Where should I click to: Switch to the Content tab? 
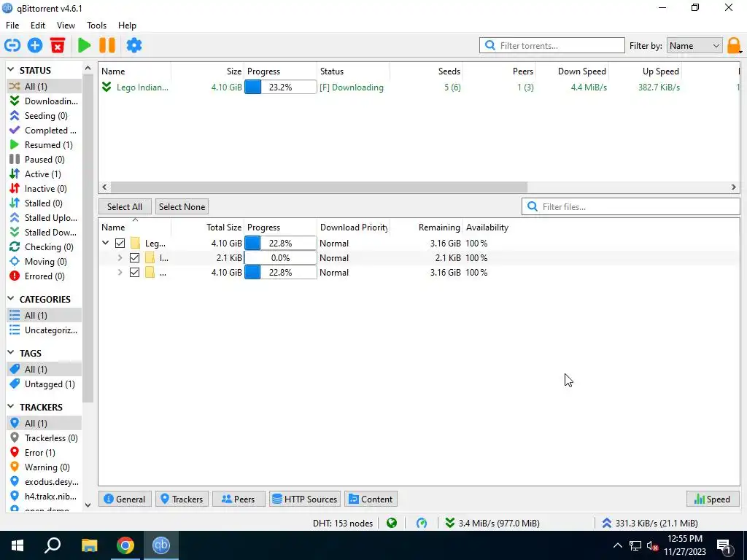[371, 499]
